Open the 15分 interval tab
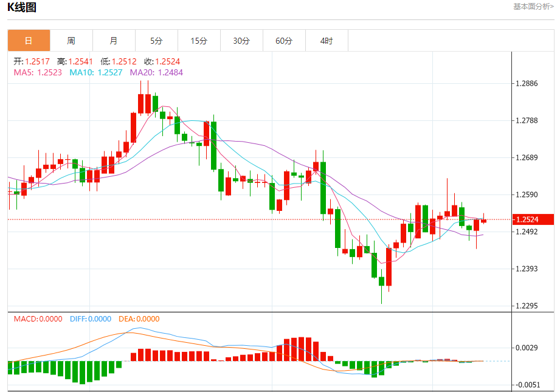The image size is (560, 392). 199,41
